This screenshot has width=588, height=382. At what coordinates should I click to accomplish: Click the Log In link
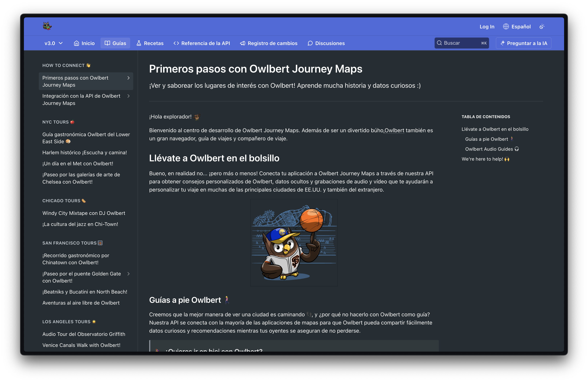(487, 27)
